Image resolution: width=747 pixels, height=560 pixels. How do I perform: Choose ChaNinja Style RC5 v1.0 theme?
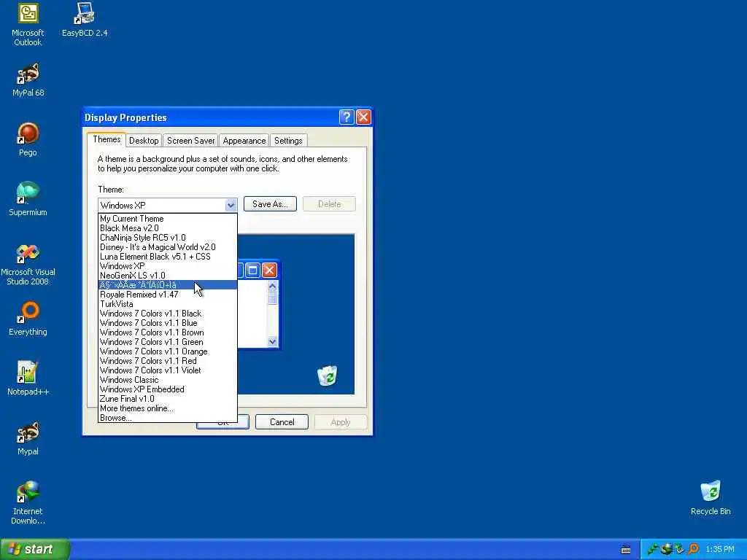pos(167,238)
